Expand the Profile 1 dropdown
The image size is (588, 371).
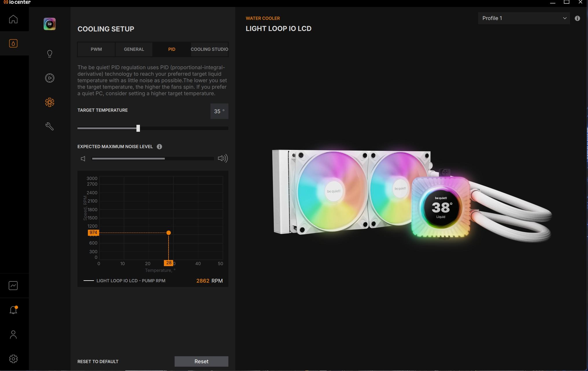pyautogui.click(x=524, y=18)
